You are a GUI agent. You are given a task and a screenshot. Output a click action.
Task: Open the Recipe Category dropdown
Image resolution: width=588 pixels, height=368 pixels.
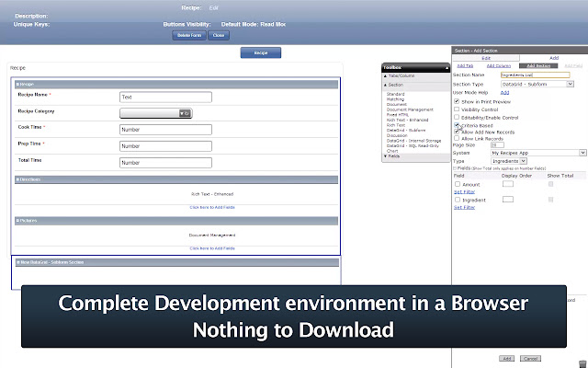pyautogui.click(x=156, y=113)
